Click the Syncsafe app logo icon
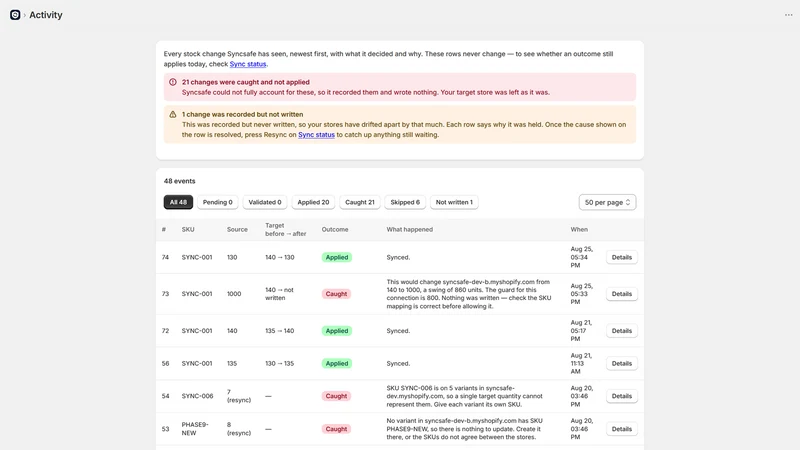This screenshot has width=800, height=450. point(15,15)
